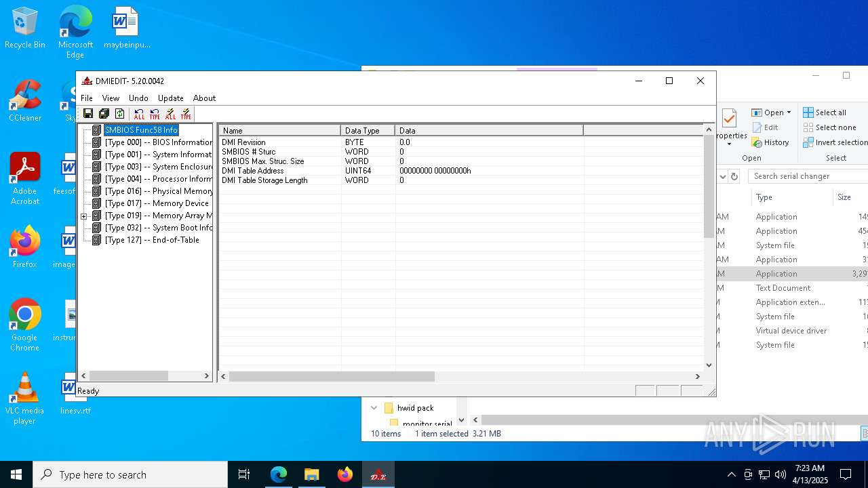Open the File menu in DMIEDIT
The height and width of the screenshot is (488, 868).
[87, 98]
